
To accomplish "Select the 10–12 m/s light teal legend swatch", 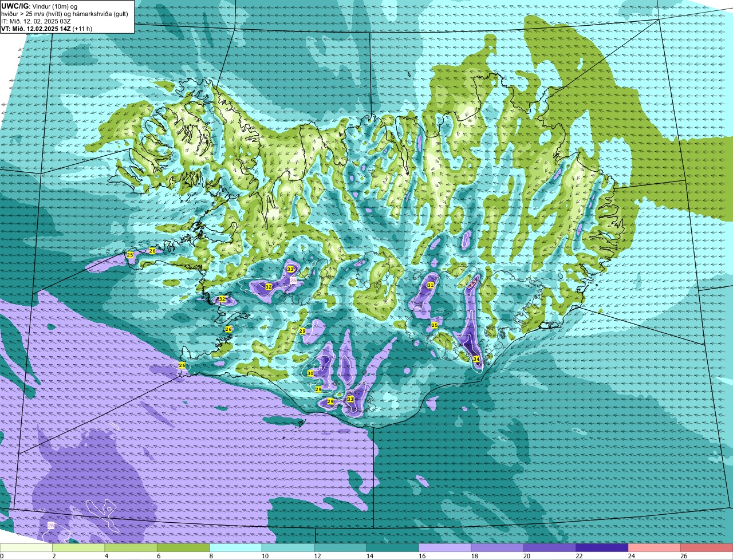I will (288, 547).
